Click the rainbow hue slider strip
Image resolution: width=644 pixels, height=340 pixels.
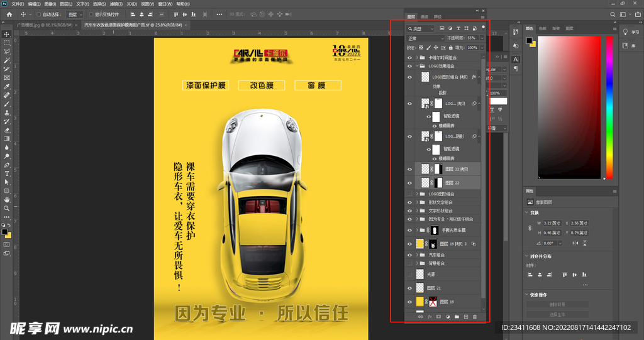[x=609, y=107]
